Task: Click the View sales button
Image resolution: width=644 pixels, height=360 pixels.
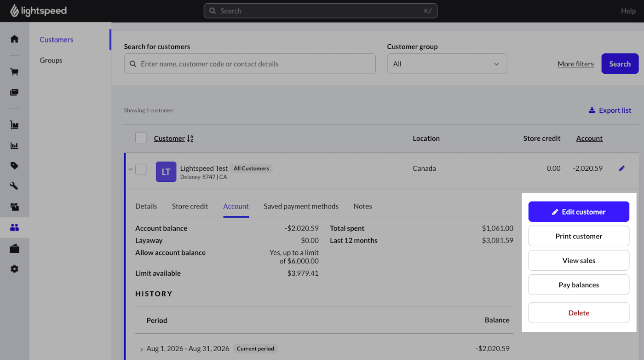Action: tap(579, 261)
